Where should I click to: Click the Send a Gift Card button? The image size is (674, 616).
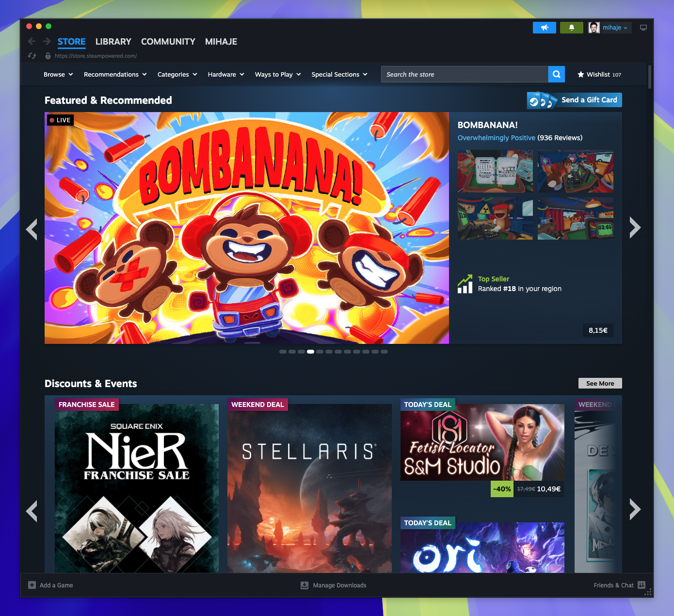[575, 100]
